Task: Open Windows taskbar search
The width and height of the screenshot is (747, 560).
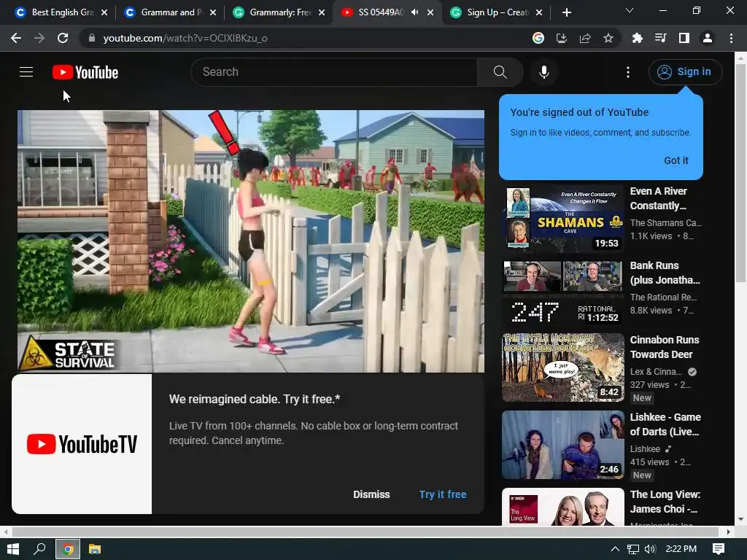Action: tap(39, 549)
